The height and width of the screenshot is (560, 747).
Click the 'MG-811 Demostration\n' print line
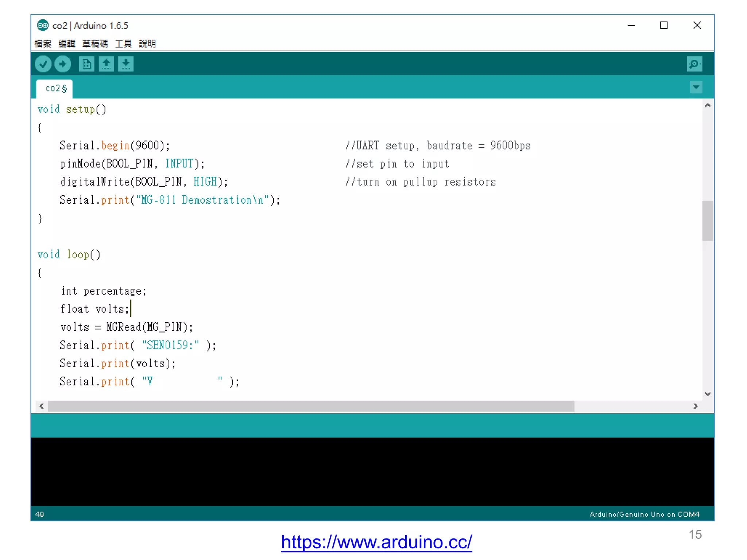[170, 200]
